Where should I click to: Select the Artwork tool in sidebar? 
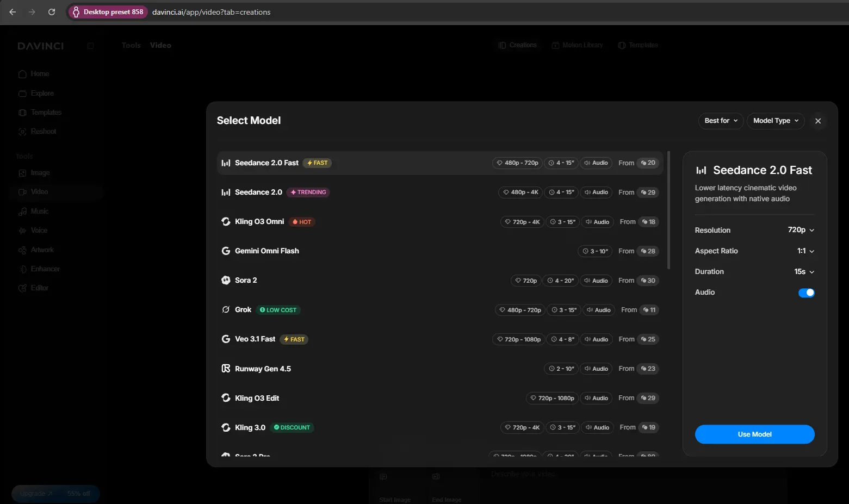click(36, 250)
